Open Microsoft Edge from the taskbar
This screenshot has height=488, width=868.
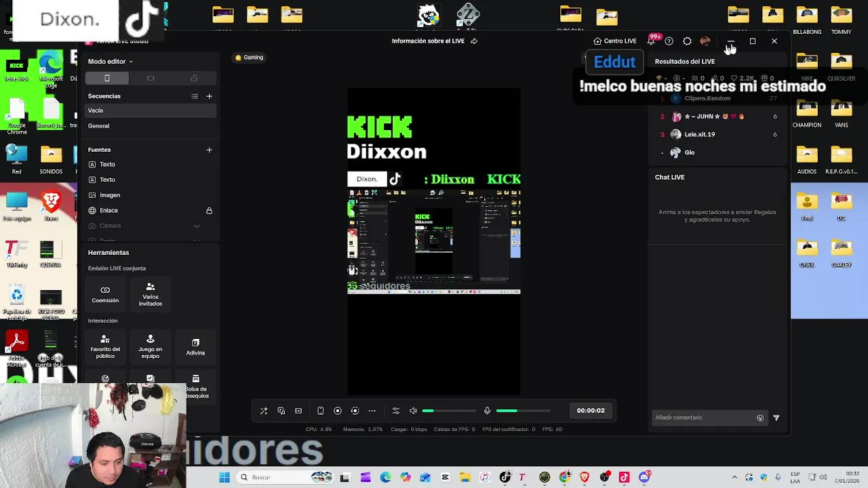tap(385, 477)
